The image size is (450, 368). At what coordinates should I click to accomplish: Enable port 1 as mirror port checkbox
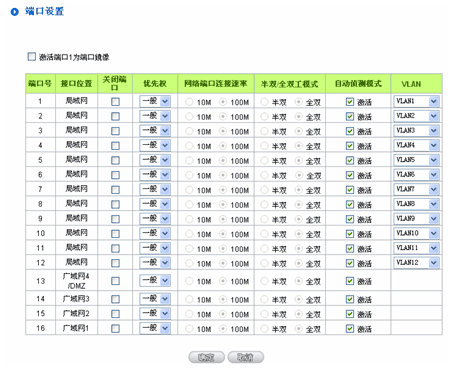pos(31,57)
